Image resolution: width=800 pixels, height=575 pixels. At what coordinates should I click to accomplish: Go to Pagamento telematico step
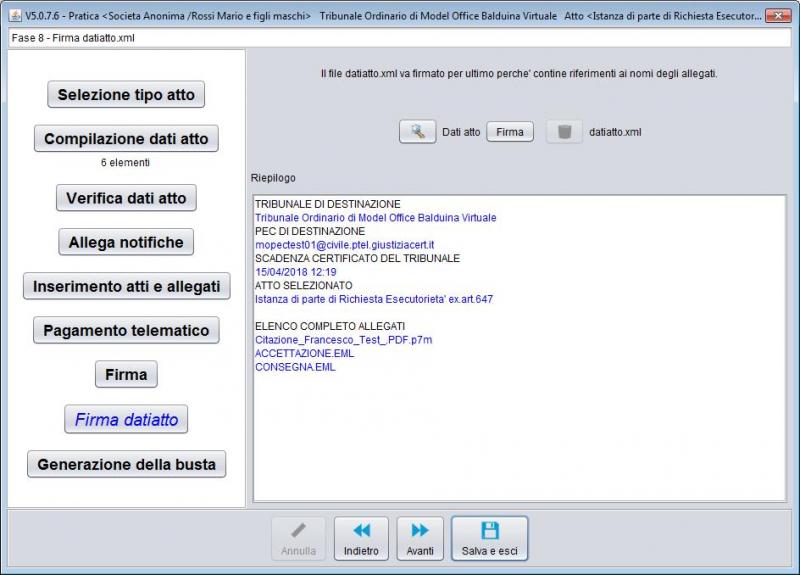tap(126, 330)
